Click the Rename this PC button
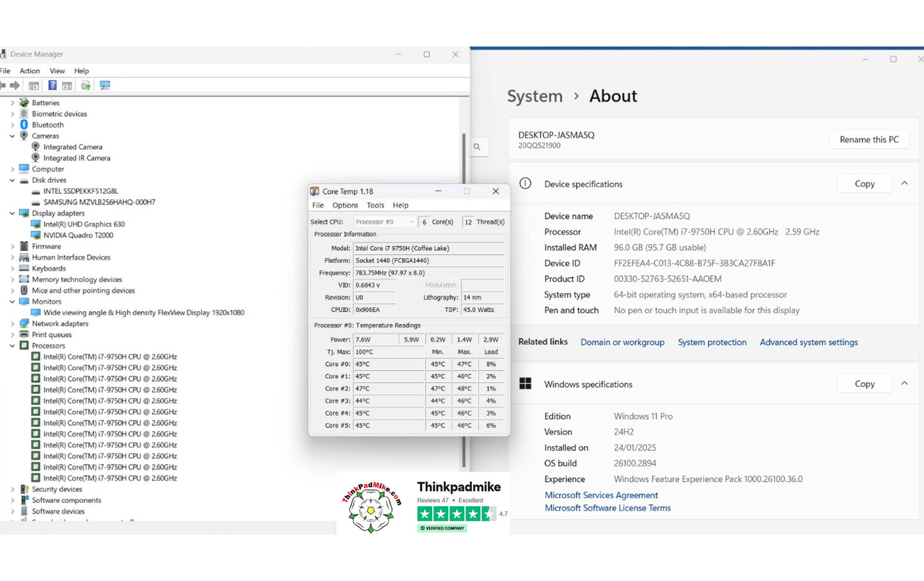The height and width of the screenshot is (581, 924). click(x=869, y=139)
